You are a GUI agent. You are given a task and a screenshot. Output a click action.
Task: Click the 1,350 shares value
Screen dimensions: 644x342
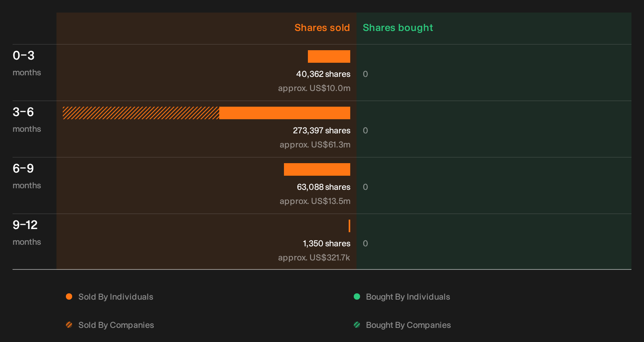tap(327, 244)
